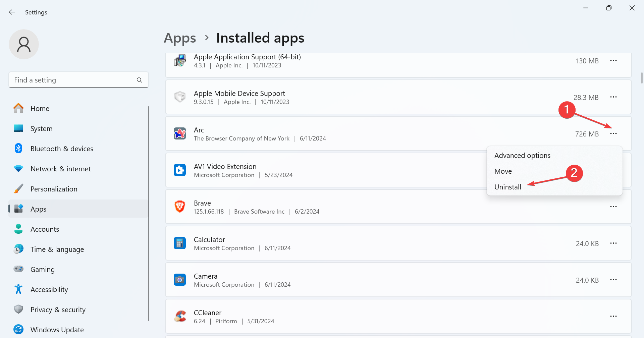The width and height of the screenshot is (644, 338).
Task: Go back using the arrow in Settings
Action: (x=12, y=12)
